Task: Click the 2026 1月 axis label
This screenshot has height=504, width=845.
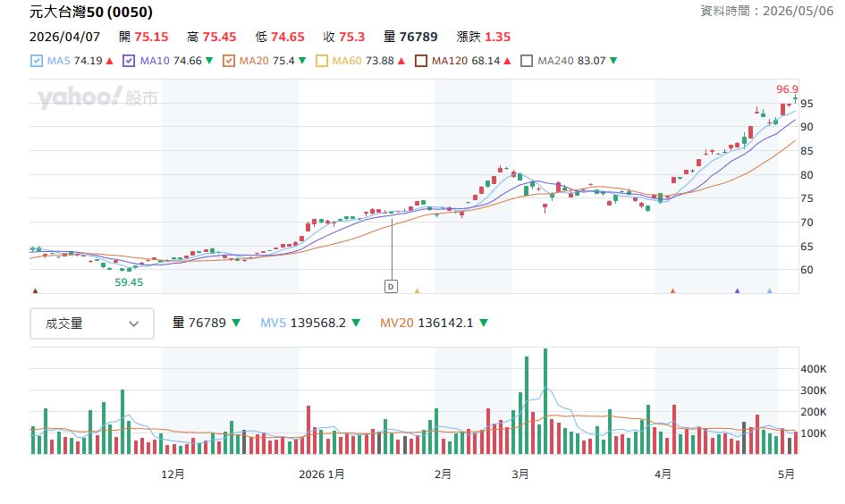Action: [x=322, y=475]
